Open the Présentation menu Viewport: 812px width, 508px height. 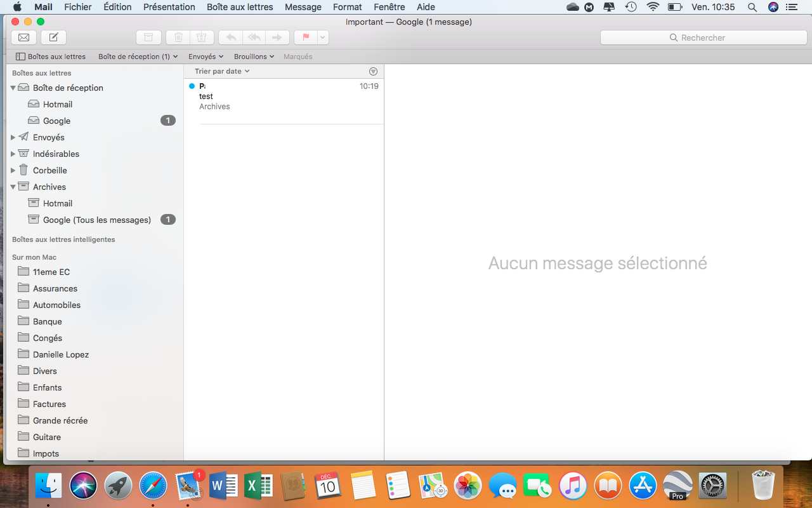(x=169, y=7)
